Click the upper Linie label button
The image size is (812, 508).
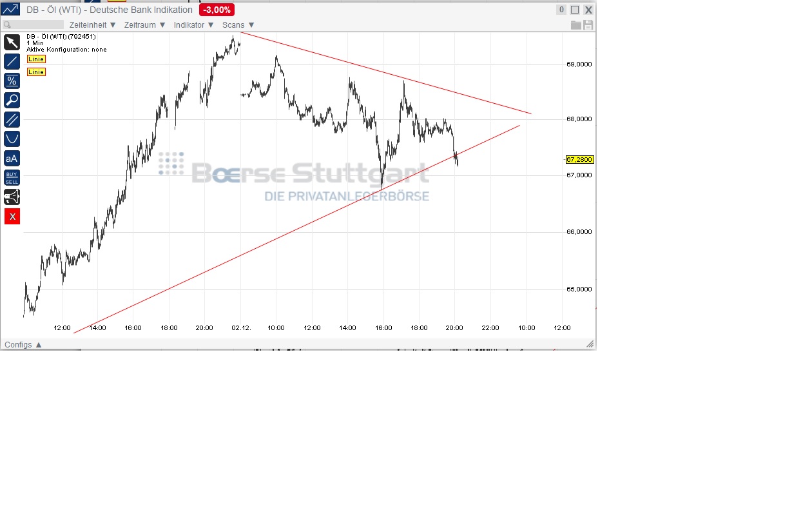coord(35,59)
